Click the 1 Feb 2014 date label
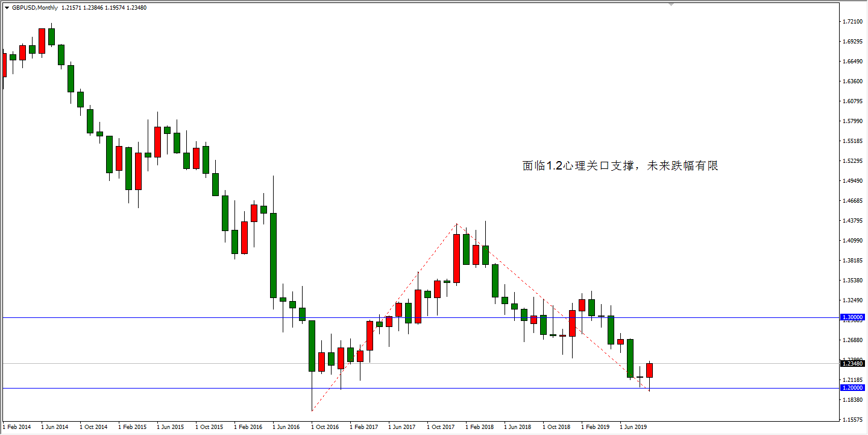 [17, 427]
